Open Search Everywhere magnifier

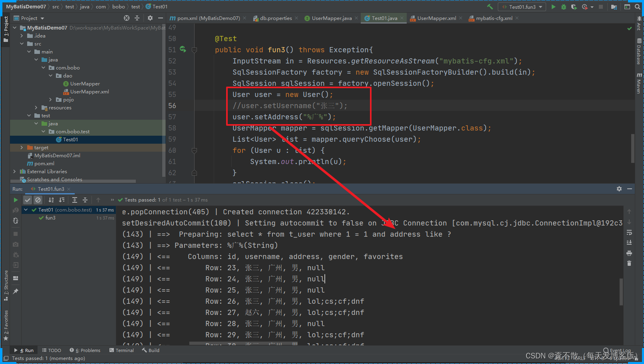pos(638,7)
